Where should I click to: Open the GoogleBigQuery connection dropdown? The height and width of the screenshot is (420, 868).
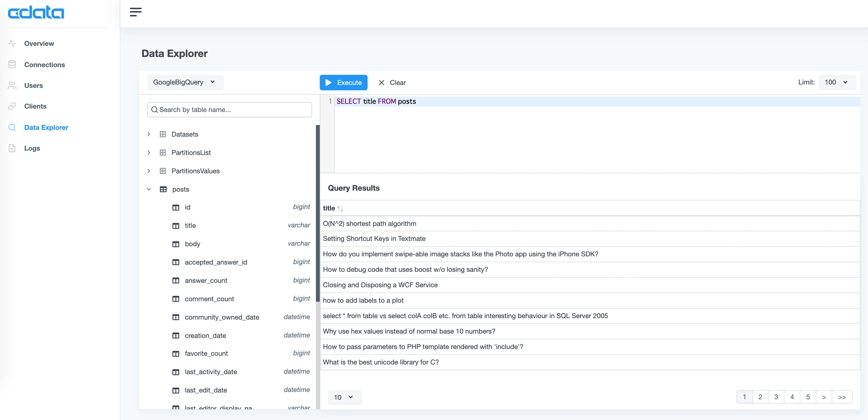pyautogui.click(x=185, y=83)
